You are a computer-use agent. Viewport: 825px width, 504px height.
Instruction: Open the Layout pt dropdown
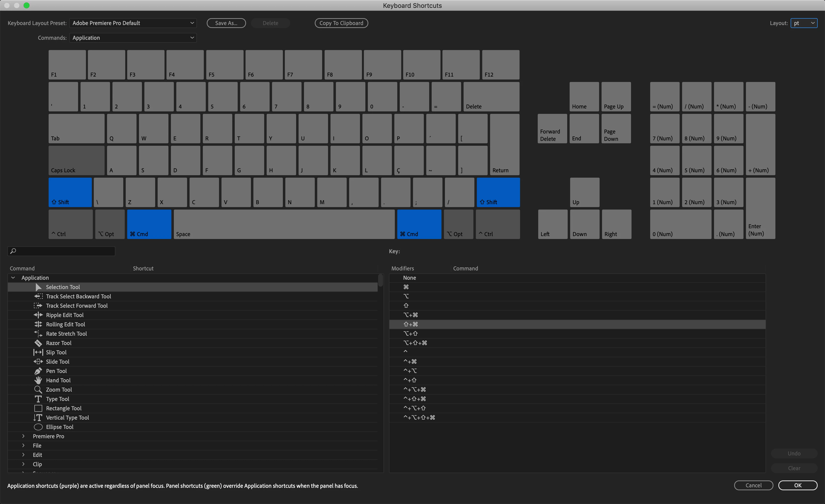(x=804, y=23)
